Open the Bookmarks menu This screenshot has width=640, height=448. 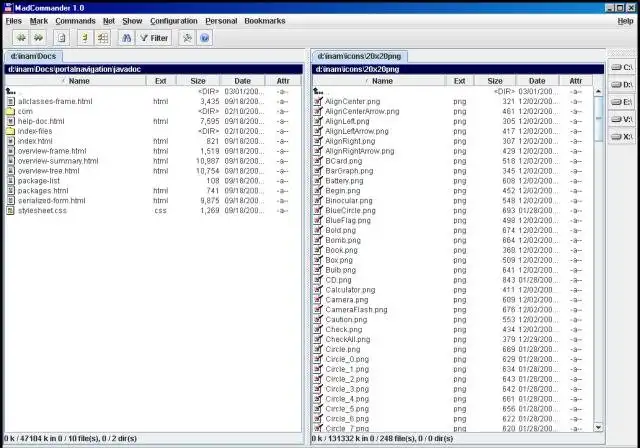[264, 21]
